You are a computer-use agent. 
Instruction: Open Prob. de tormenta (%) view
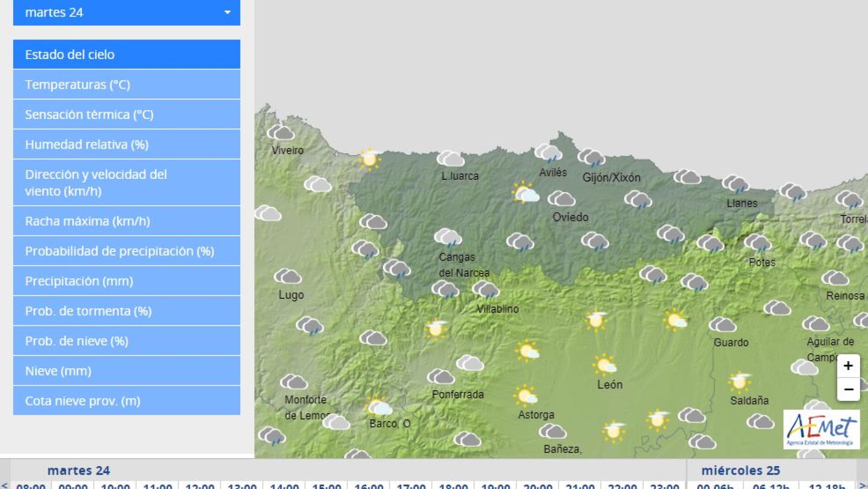[x=127, y=311]
